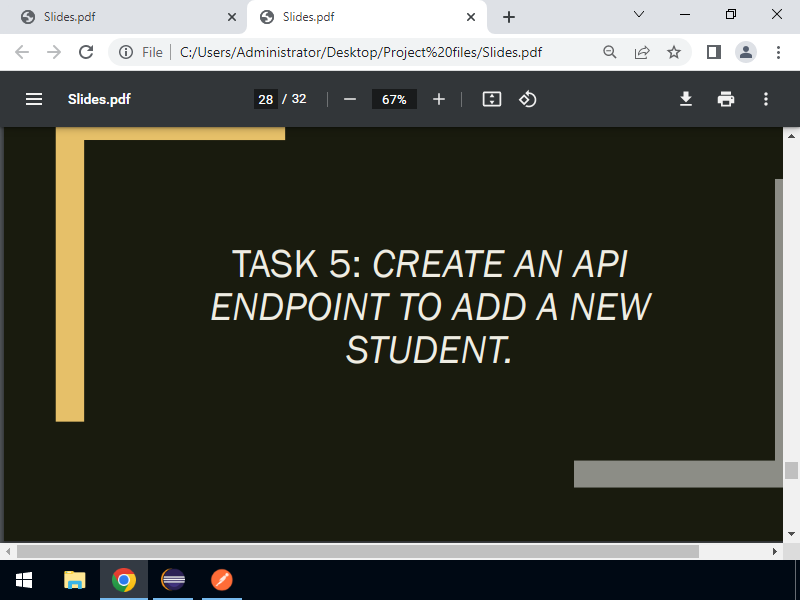The width and height of the screenshot is (800, 600).
Task: Click Chrome icon in taskbar
Action: 124,580
